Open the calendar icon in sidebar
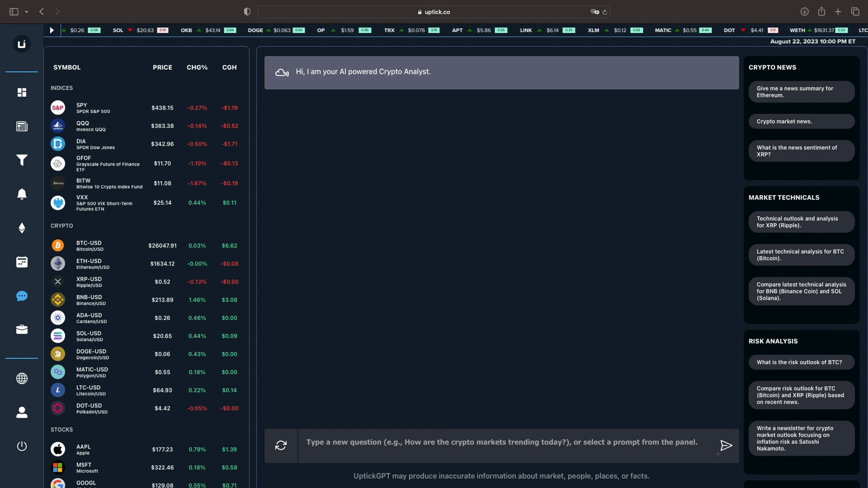This screenshot has height=488, width=868. pos(22,262)
